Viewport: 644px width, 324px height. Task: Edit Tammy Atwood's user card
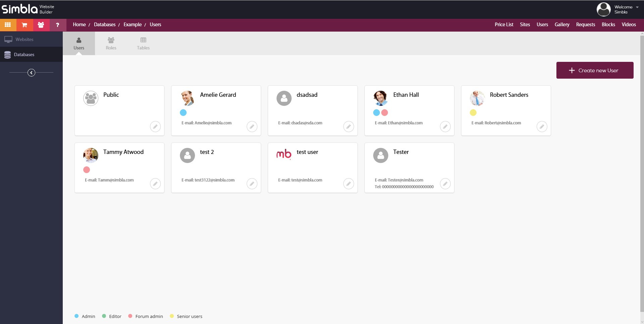[x=155, y=184]
